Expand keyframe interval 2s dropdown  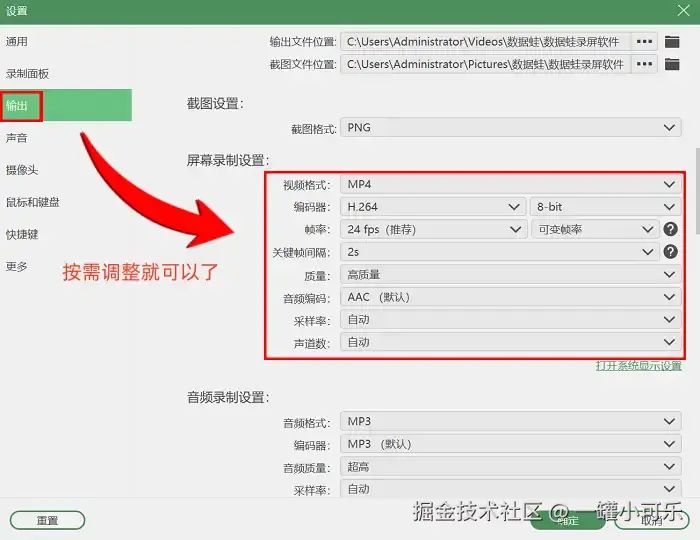(500, 252)
